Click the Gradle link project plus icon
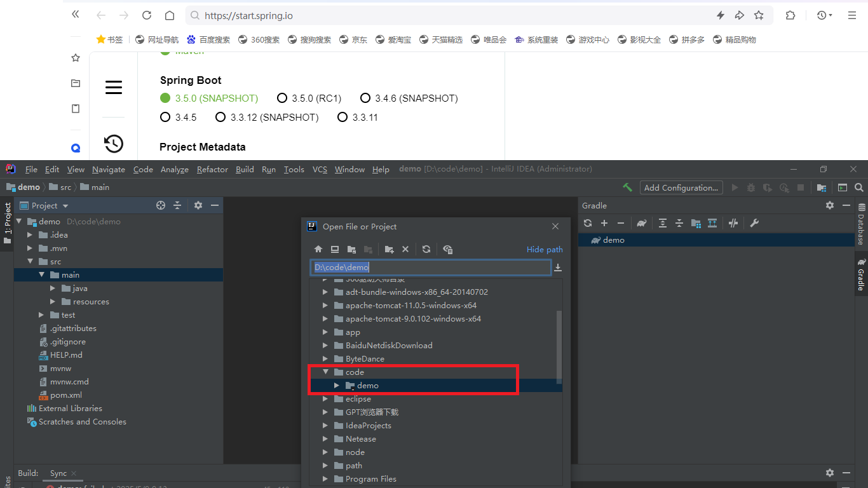Viewport: 868px width, 488px height. point(604,223)
